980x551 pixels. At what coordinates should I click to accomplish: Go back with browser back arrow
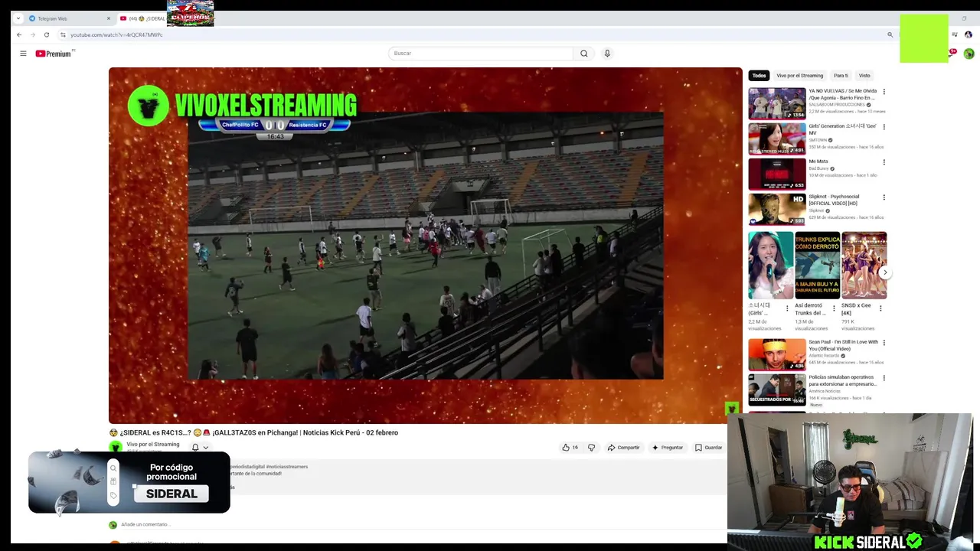click(19, 34)
